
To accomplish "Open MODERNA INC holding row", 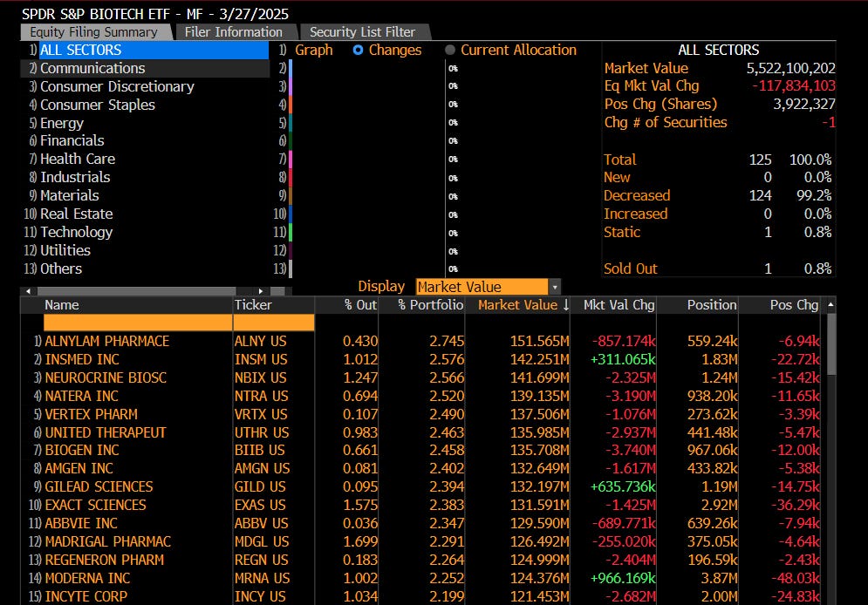I will click(420, 578).
